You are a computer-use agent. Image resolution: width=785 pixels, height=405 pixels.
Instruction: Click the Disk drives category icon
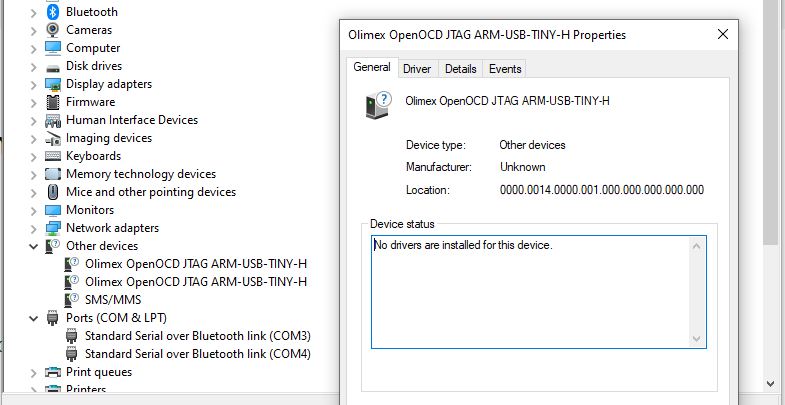(x=53, y=66)
